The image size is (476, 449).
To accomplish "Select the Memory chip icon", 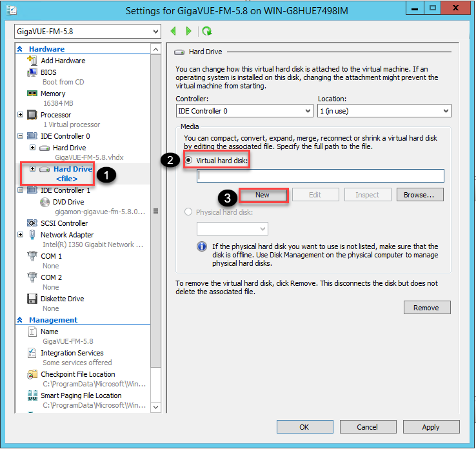I will coord(32,94).
